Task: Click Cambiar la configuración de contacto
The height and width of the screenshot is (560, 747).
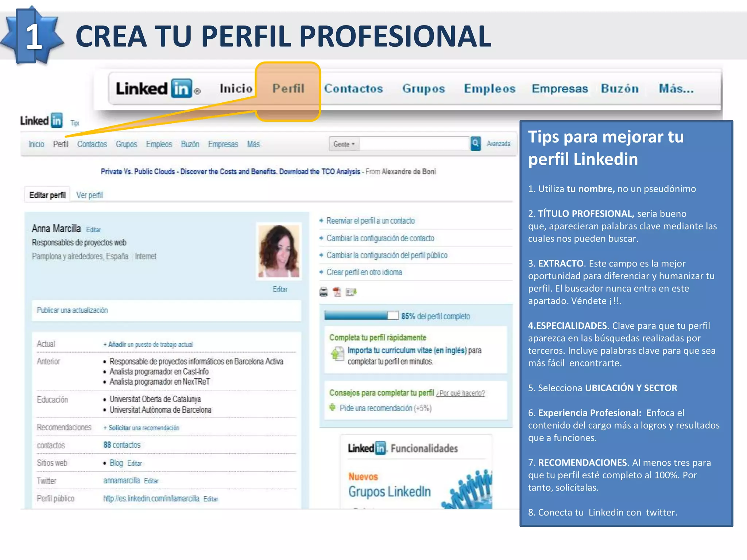Action: tap(380, 238)
